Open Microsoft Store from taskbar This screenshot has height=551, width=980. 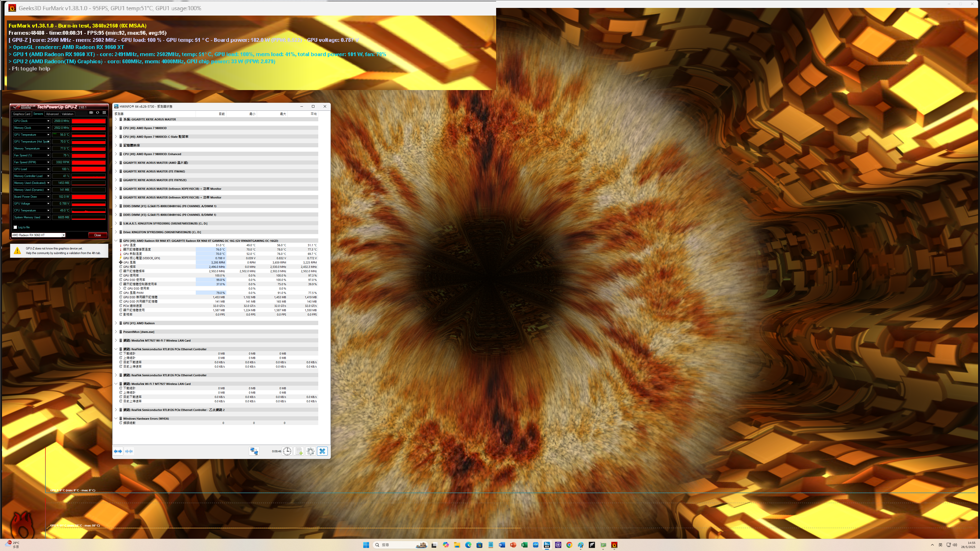point(479,545)
